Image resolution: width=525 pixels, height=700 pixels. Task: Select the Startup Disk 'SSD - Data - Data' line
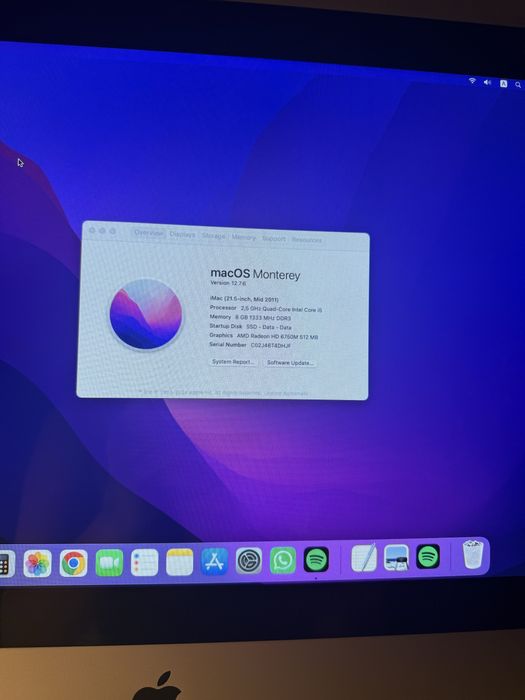click(x=250, y=327)
